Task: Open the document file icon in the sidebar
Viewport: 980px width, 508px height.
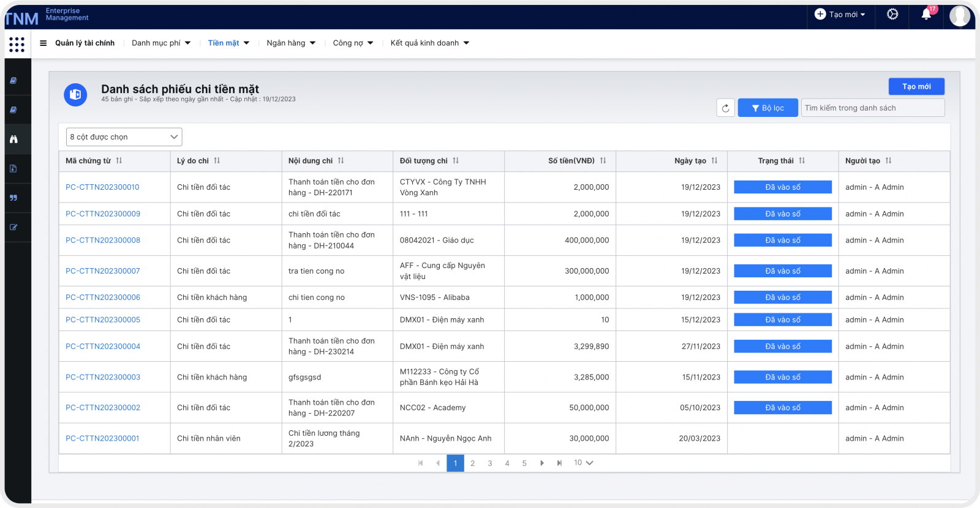Action: (x=13, y=169)
